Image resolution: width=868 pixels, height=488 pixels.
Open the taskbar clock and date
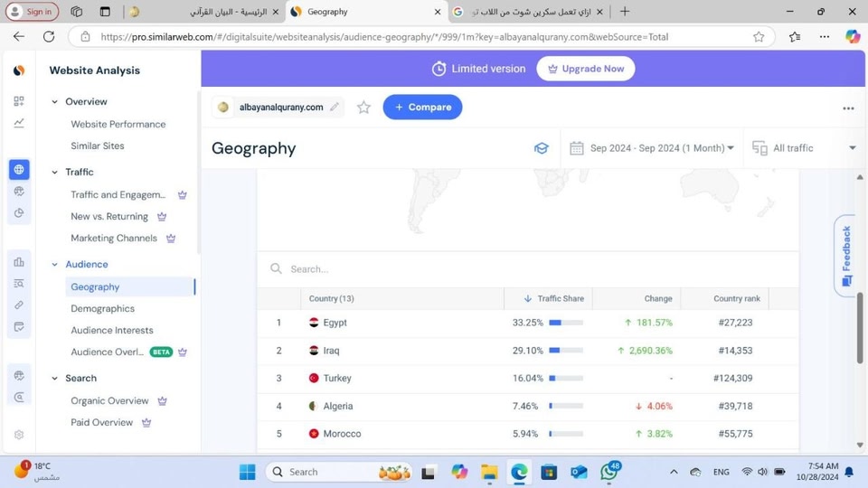point(817,472)
